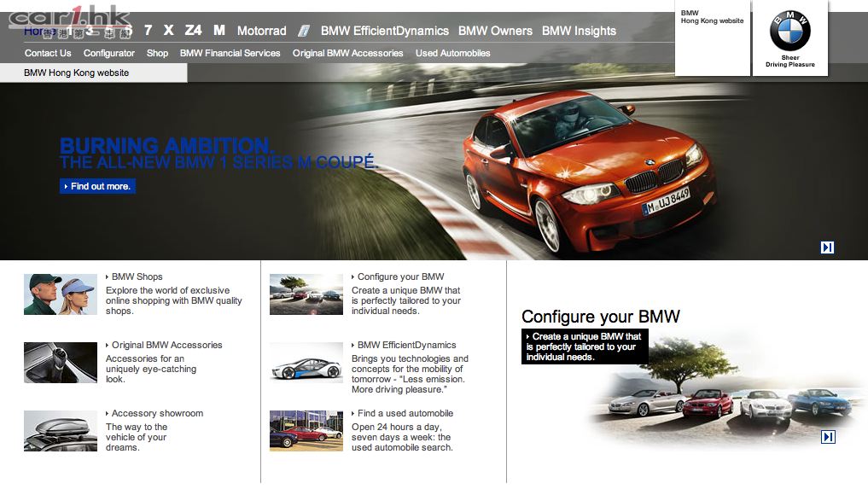Viewport: 868px width, 489px height.
Task: Open the X models menu item
Action: click(x=168, y=31)
